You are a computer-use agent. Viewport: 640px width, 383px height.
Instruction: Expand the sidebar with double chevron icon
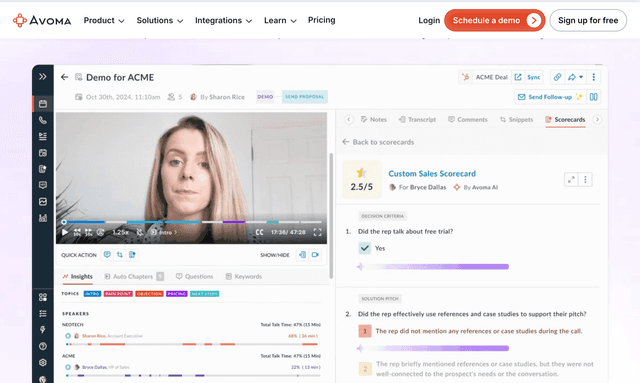click(42, 77)
